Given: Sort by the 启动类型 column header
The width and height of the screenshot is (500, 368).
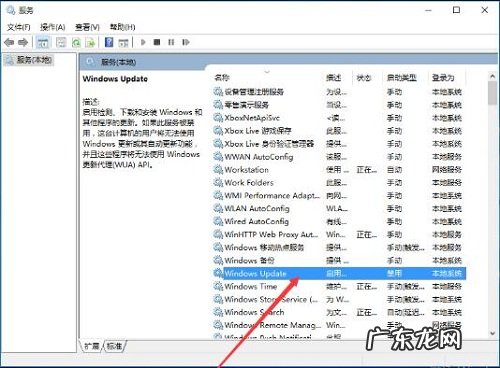Looking at the screenshot, I should pos(402,78).
